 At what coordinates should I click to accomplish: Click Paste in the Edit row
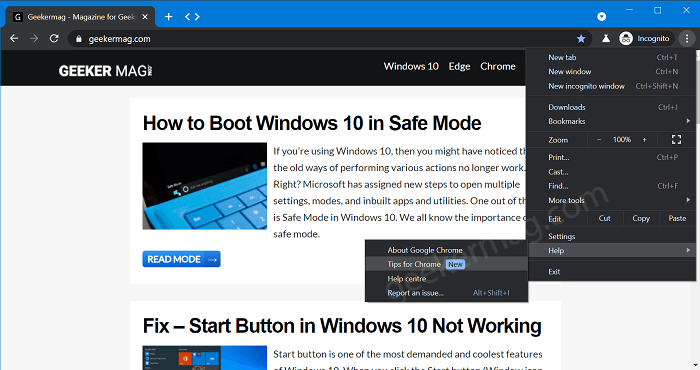click(x=677, y=218)
